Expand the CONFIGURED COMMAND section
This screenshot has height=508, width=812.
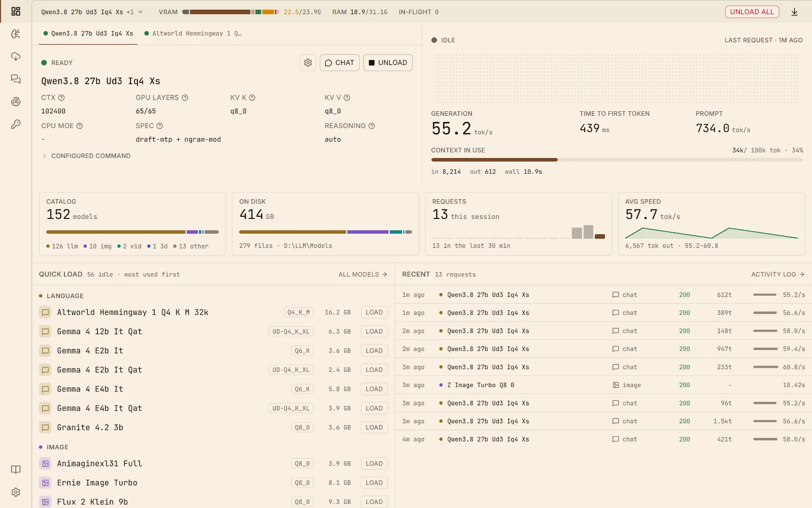(86, 156)
